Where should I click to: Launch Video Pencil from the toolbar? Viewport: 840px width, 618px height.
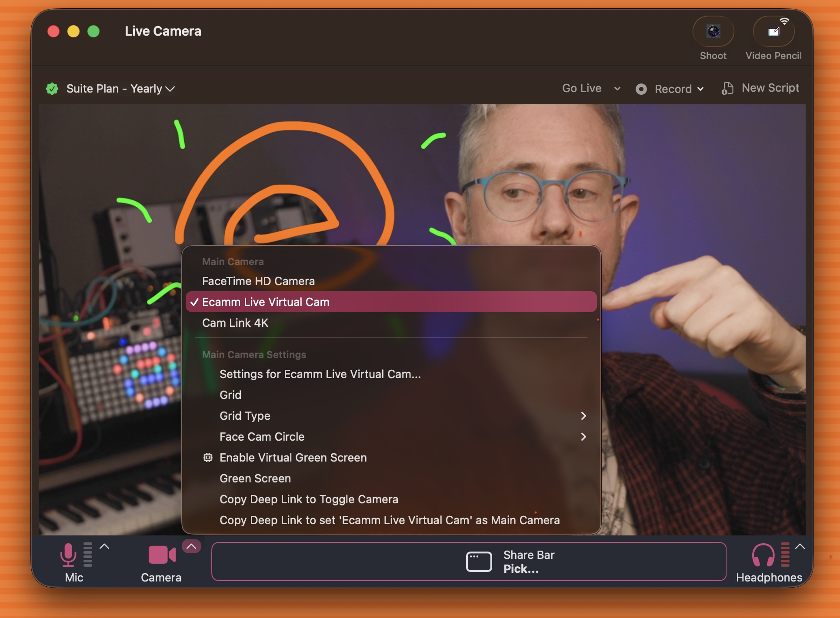(773, 31)
